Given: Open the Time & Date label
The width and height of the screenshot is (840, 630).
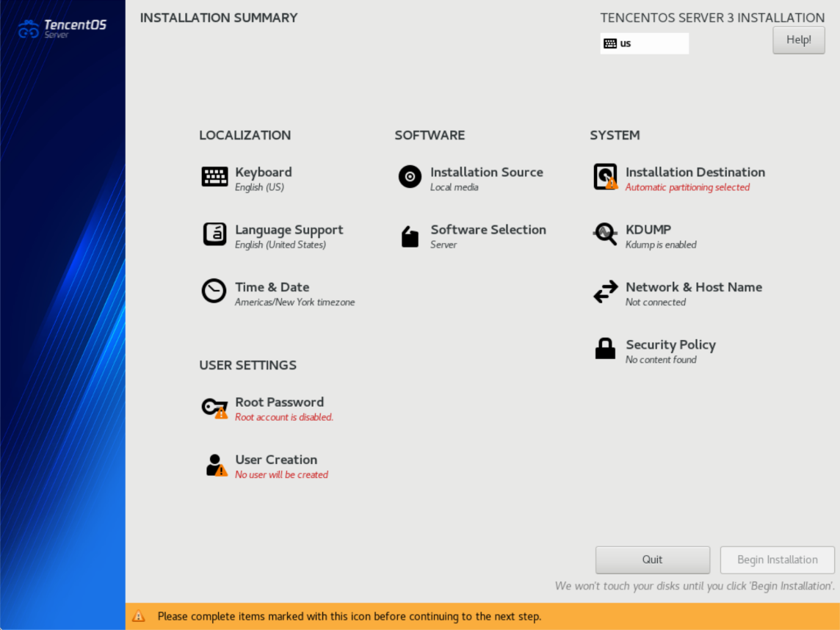Looking at the screenshot, I should 272,287.
